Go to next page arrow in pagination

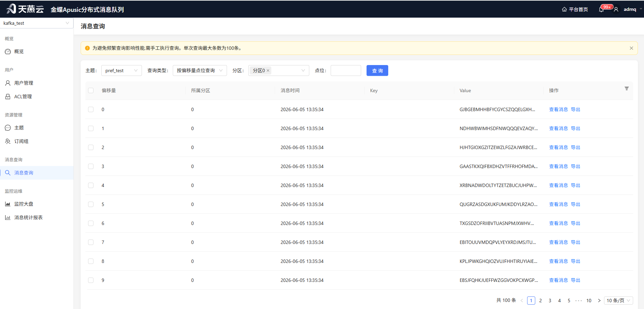599,301
